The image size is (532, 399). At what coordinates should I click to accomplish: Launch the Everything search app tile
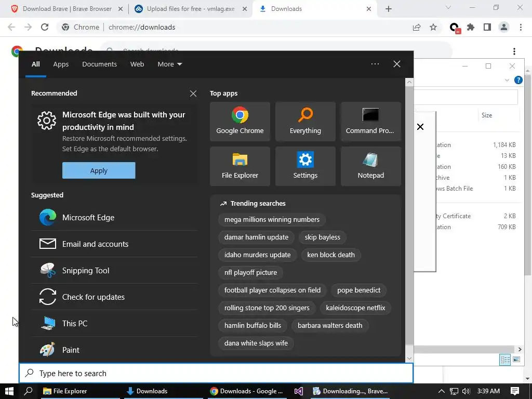click(x=305, y=122)
